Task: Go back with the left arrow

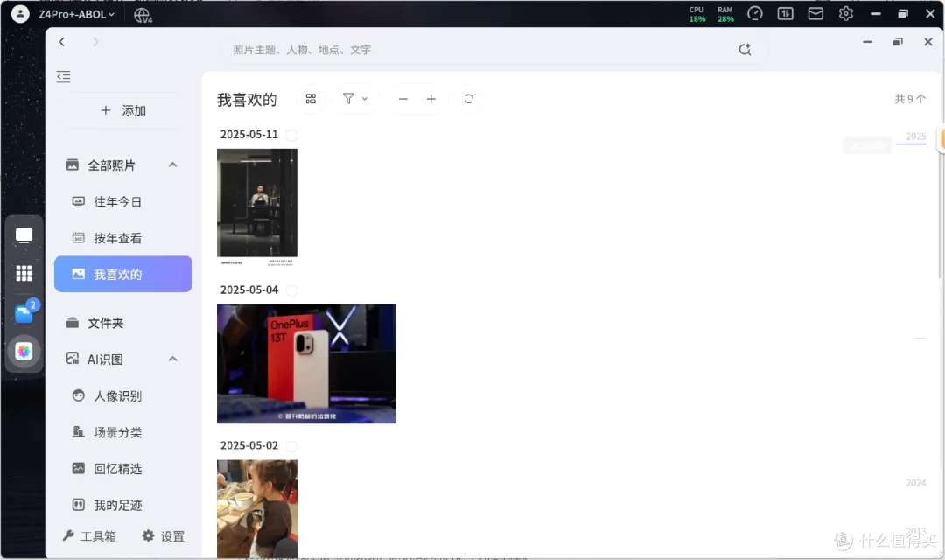Action: click(x=61, y=42)
